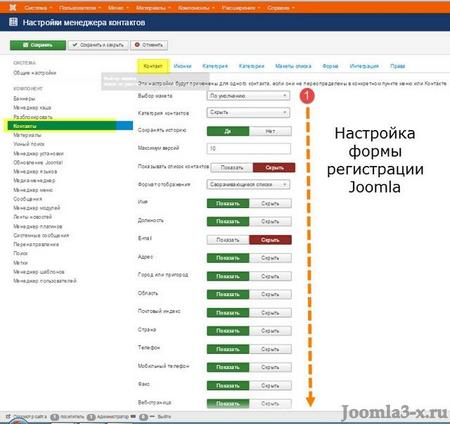Switch to the Макеты списка tab

coord(293,66)
